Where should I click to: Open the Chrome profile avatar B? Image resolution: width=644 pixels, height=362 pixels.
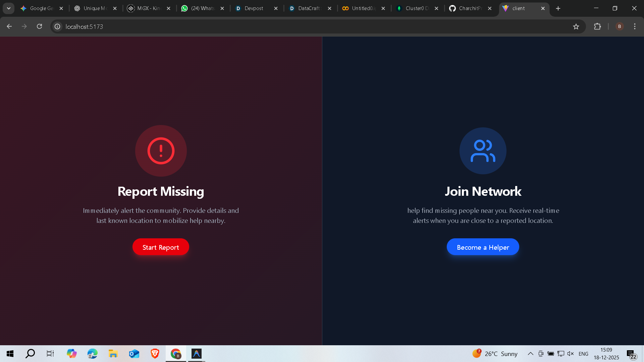point(620,26)
